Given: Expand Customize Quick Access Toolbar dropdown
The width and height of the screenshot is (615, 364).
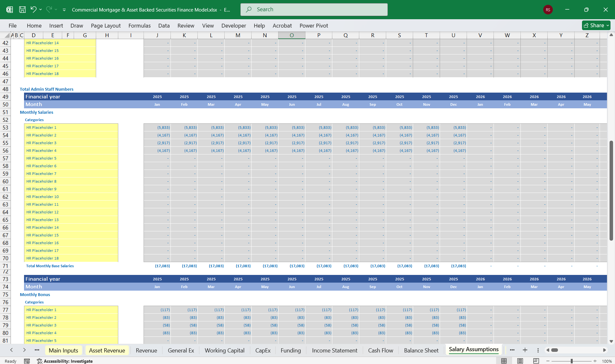Looking at the screenshot, I should 64,10.
